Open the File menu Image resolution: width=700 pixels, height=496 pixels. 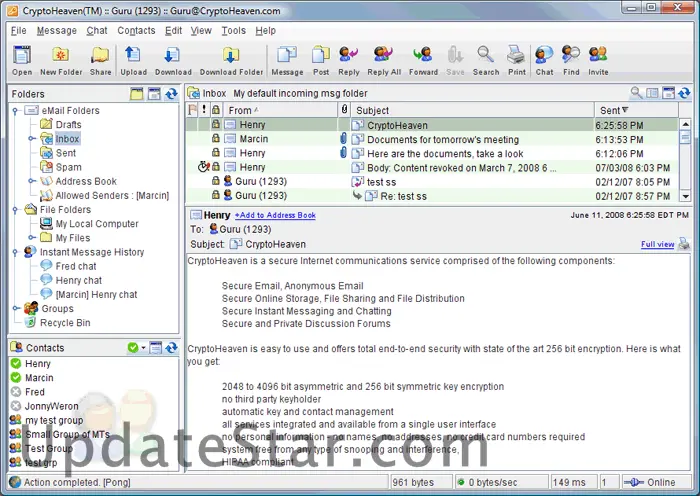(x=19, y=30)
